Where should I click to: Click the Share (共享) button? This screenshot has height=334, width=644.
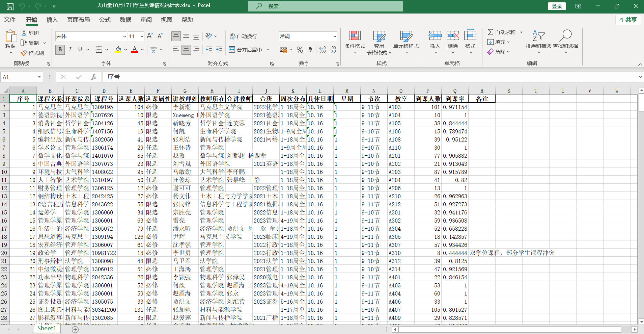[x=628, y=20]
